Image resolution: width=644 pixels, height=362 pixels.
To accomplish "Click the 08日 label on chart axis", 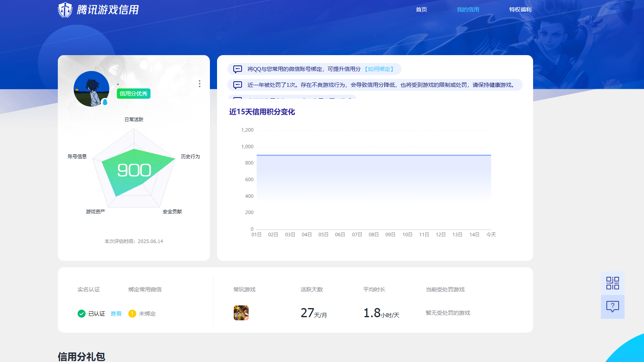I will pyautogui.click(x=374, y=235).
